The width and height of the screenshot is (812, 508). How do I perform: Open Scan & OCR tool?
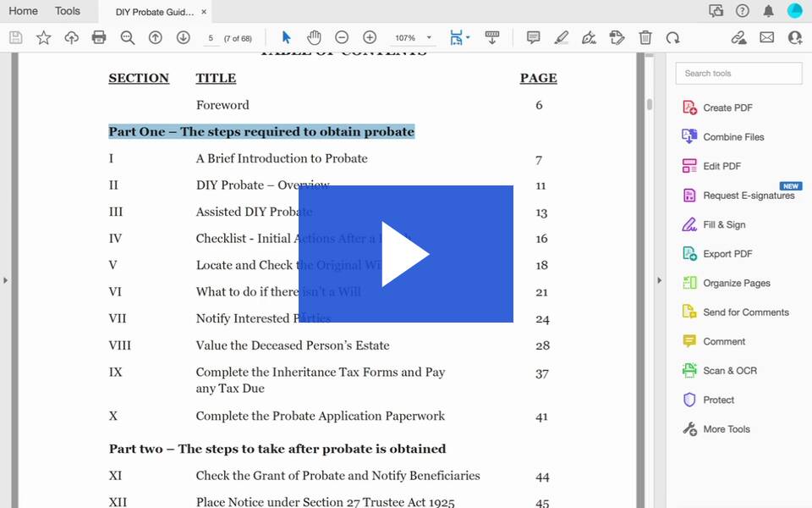(720, 371)
